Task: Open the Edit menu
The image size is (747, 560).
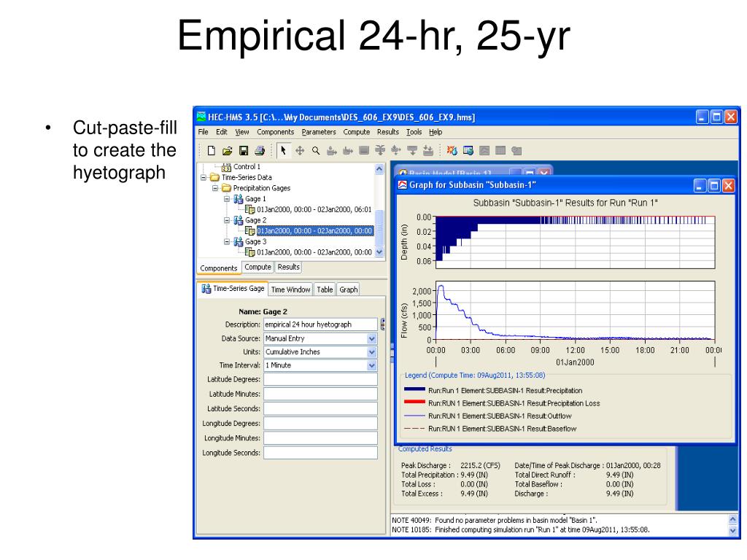Action: [222, 132]
